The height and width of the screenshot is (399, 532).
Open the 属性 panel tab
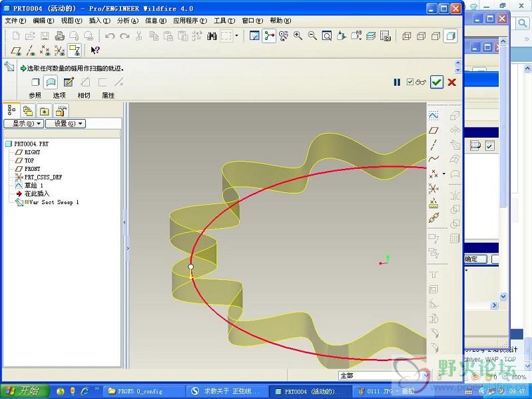pos(109,95)
